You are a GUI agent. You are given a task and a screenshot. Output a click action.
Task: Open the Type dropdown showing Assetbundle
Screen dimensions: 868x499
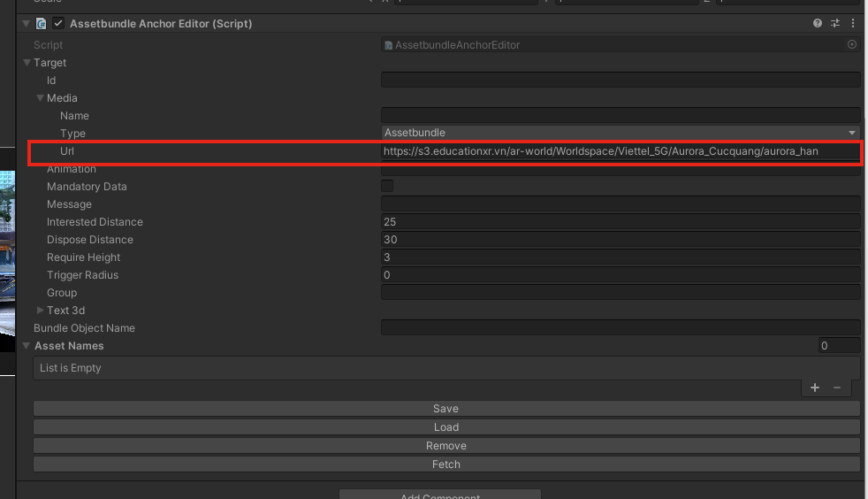click(621, 133)
